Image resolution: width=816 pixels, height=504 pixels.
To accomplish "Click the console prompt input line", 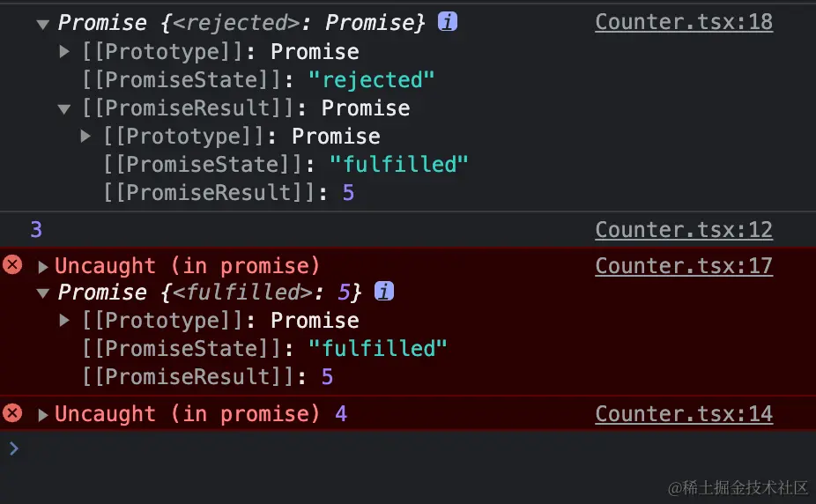I will [x=352, y=448].
